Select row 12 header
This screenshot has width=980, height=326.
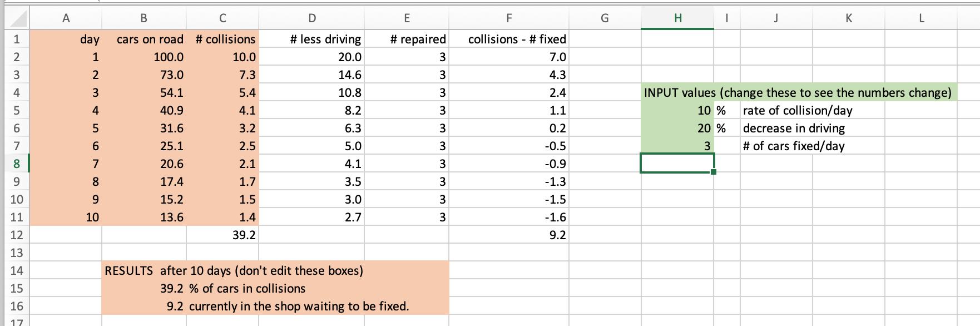[x=16, y=235]
